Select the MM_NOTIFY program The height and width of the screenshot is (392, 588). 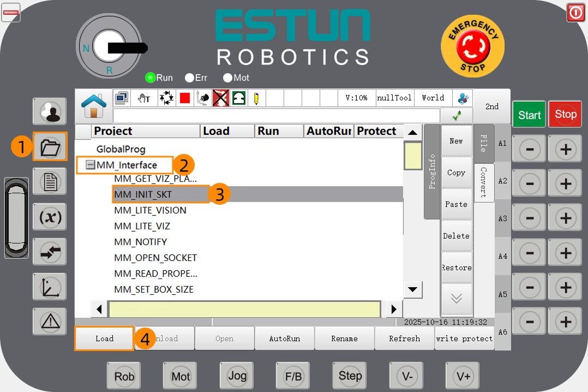141,242
